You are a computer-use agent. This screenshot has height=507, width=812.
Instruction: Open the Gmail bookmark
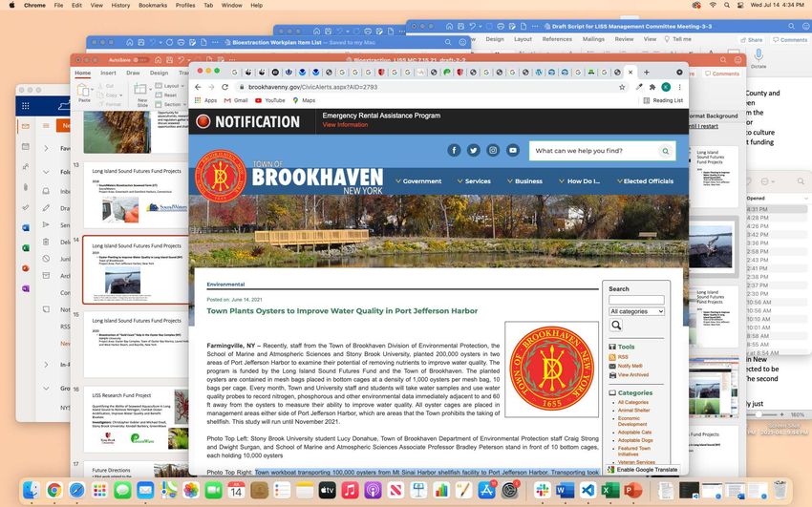point(236,100)
